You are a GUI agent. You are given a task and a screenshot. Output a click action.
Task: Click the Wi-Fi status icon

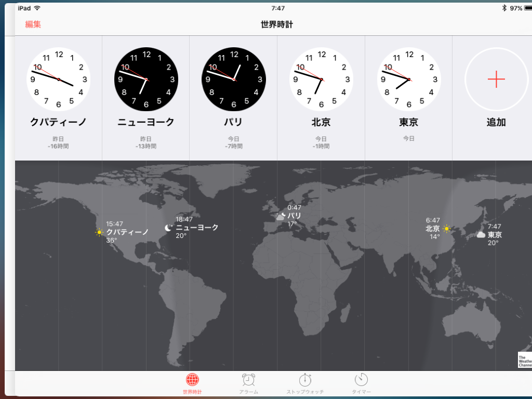click(37, 8)
